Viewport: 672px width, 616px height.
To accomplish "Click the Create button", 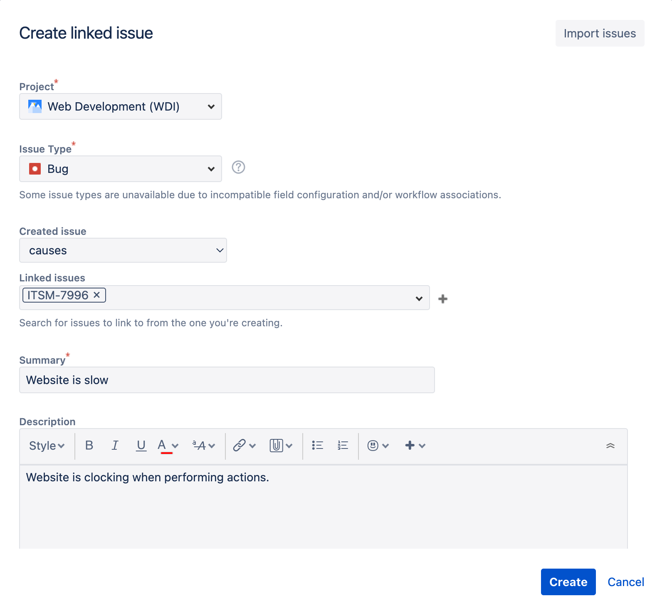I will [x=568, y=582].
